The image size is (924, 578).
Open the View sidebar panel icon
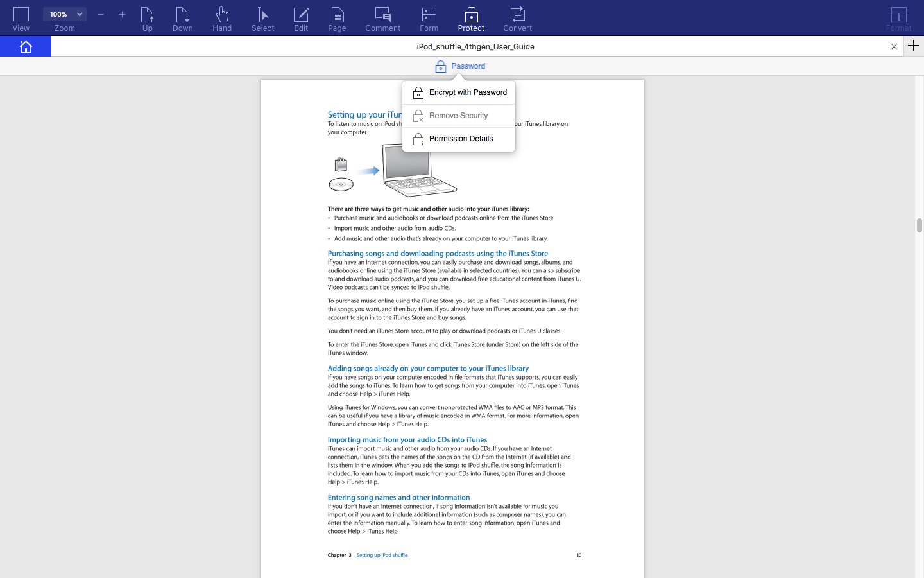tap(21, 19)
